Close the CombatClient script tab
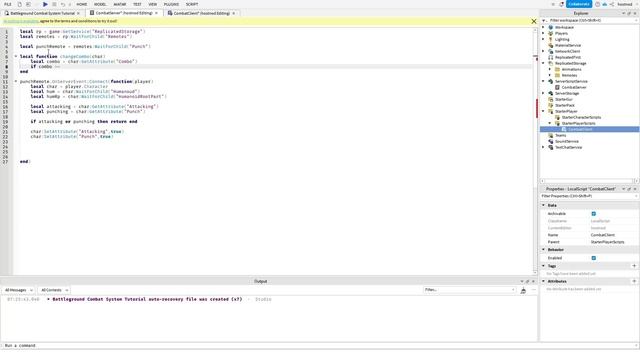 pyautogui.click(x=233, y=13)
